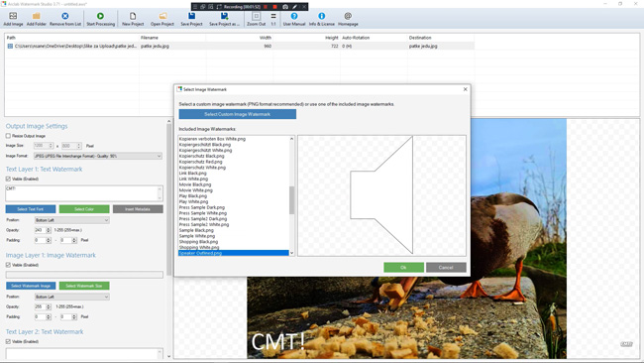Open the User Manual help icon
Viewport: 644px width, 363px height.
(x=294, y=16)
